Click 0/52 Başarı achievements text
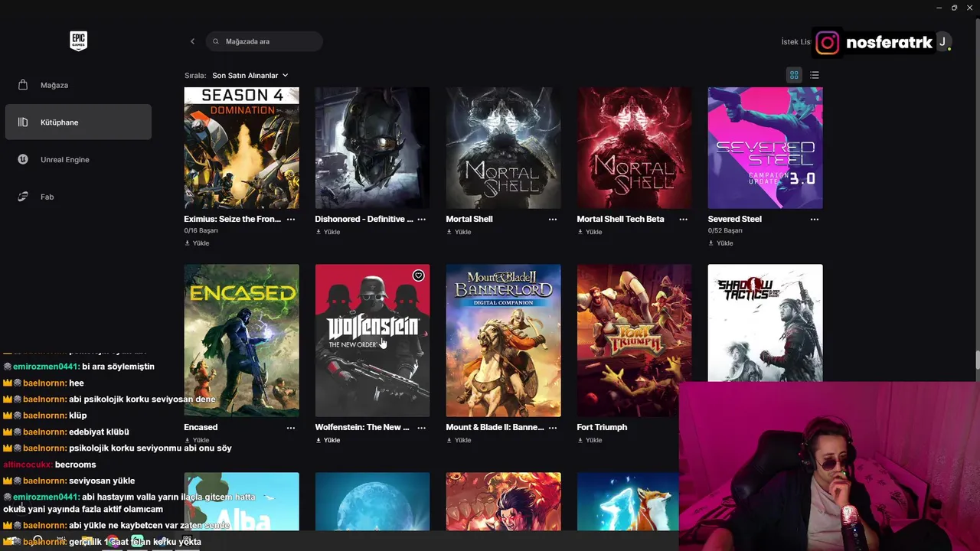 pos(724,230)
